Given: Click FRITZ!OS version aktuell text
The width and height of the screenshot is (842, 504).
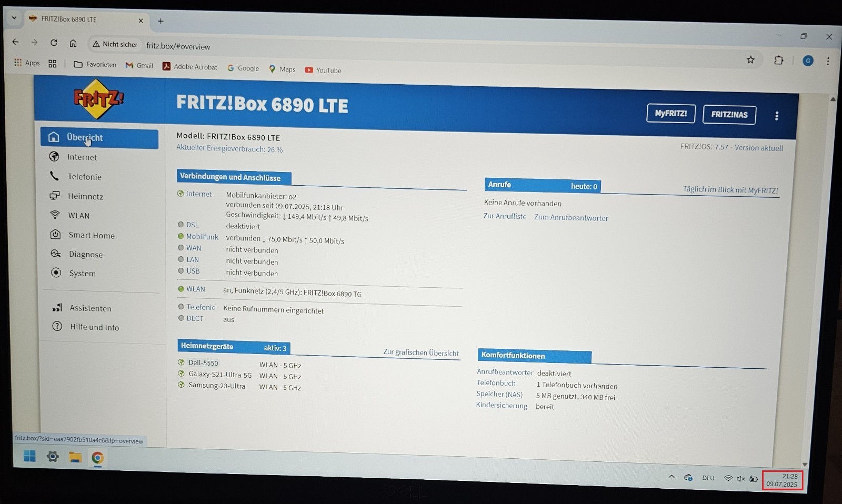Looking at the screenshot, I should tap(731, 147).
